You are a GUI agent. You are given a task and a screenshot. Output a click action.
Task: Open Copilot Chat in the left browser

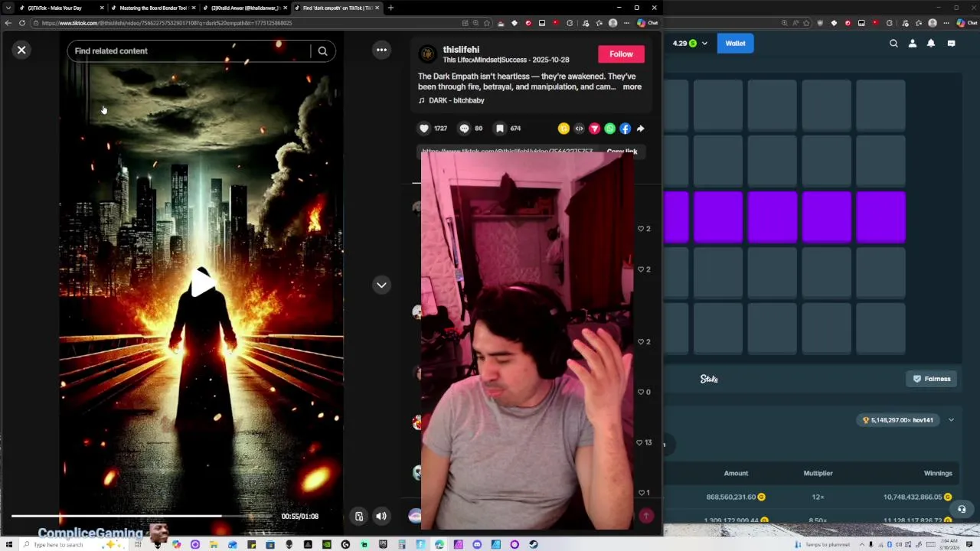click(x=647, y=23)
